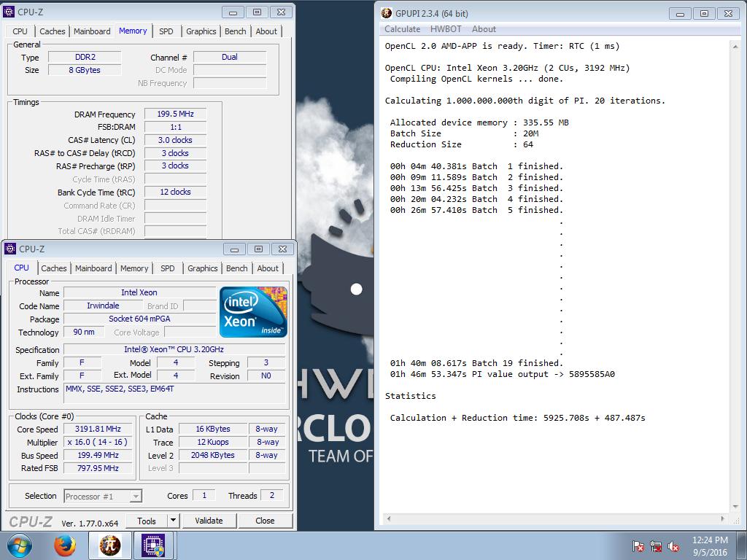747x560 pixels.
Task: Click GPUPI horizontal scrollbar right arrow
Action: (x=723, y=519)
